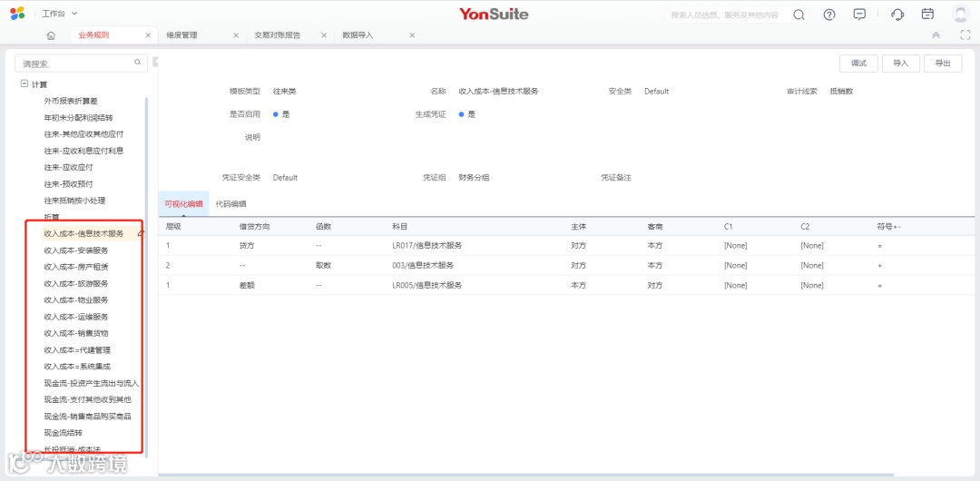Select tree item 收入成本-信息技术服务
The image size is (980, 481).
point(83,234)
